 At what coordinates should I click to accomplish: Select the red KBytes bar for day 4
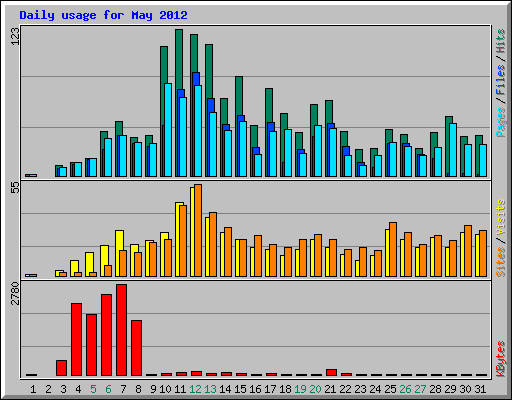point(76,339)
